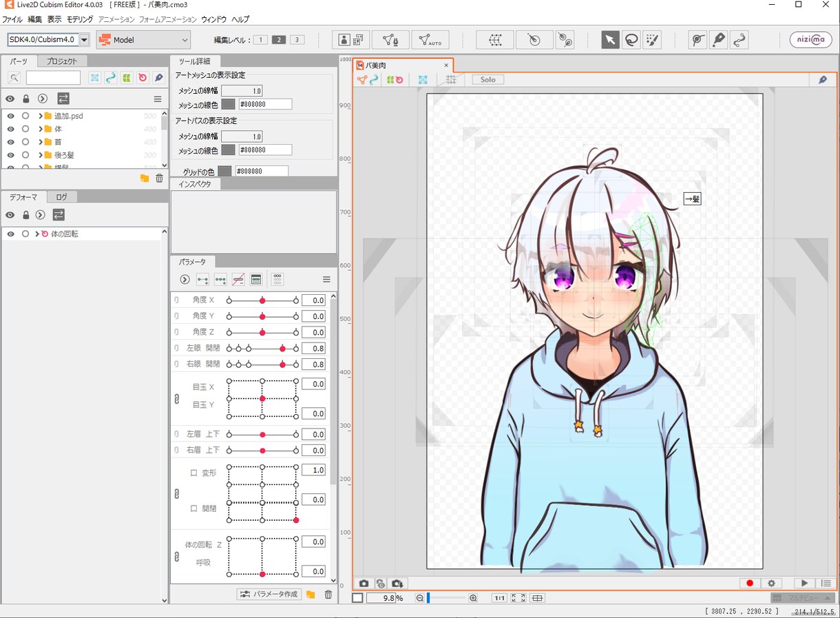Choose the lasso selection tool

[x=631, y=40]
